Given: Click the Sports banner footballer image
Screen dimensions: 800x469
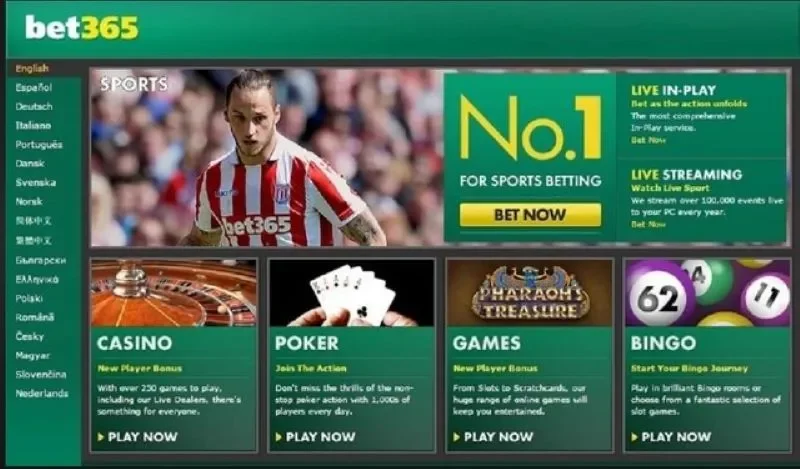Looking at the screenshot, I should [x=266, y=158].
